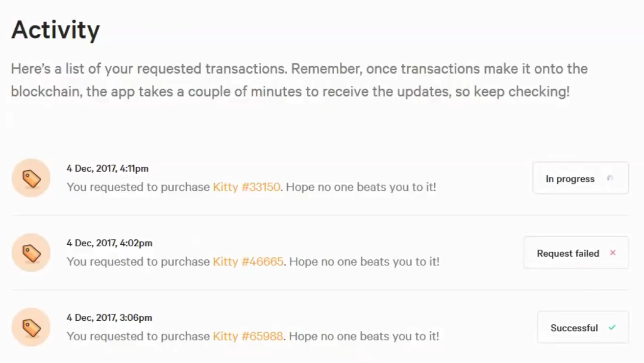The width and height of the screenshot is (644, 363).
Task: Click the 4:02pm timestamp on failed transaction
Action: pyautogui.click(x=109, y=243)
